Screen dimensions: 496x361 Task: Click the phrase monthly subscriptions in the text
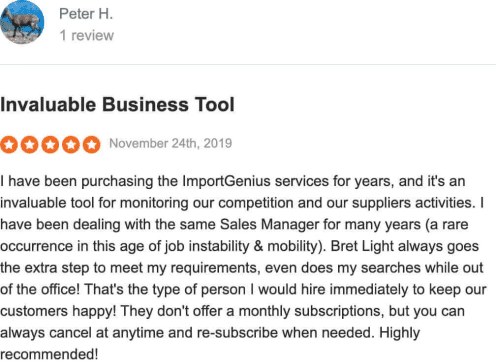[310, 311]
